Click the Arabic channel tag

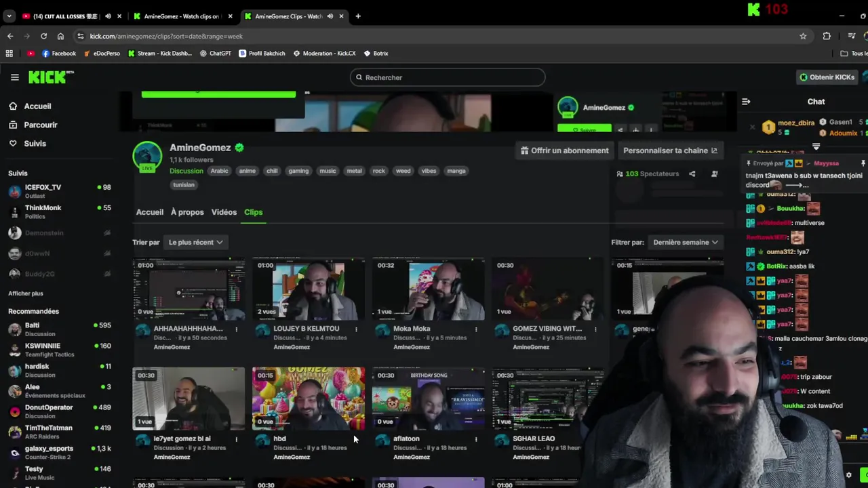pos(219,171)
